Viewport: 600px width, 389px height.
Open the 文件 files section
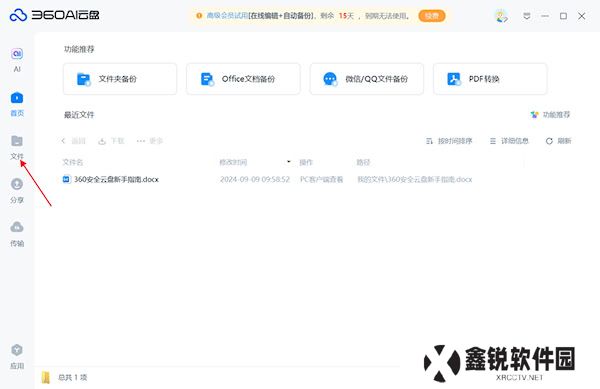17,147
